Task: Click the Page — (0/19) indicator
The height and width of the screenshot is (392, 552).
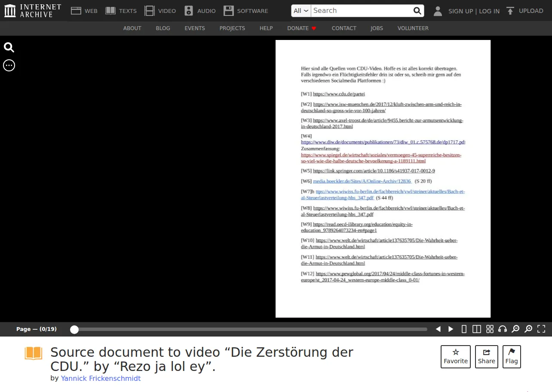Action: (x=37, y=329)
